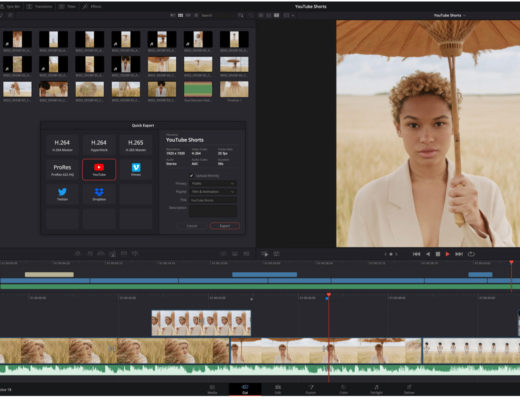Select the H.265 Master export preset
The width and height of the screenshot is (520, 400).
coord(136,145)
